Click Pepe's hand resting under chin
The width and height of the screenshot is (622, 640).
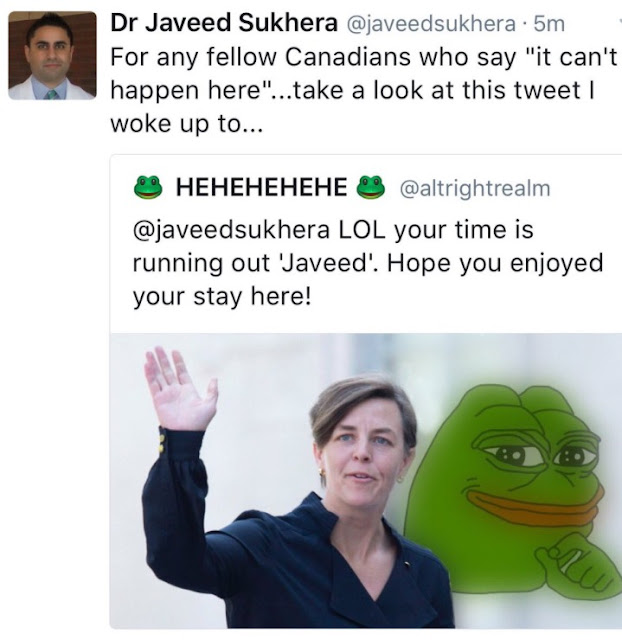[575, 565]
